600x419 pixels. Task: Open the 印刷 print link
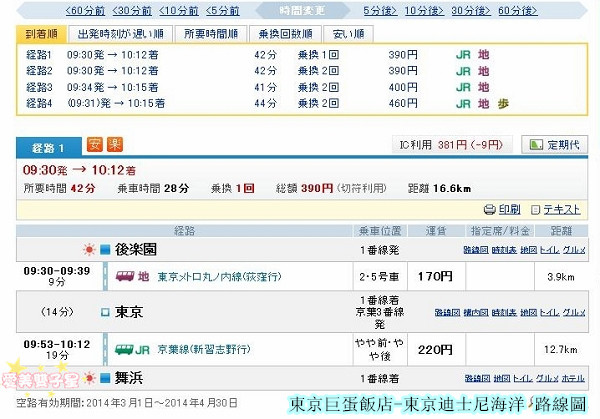click(x=509, y=209)
